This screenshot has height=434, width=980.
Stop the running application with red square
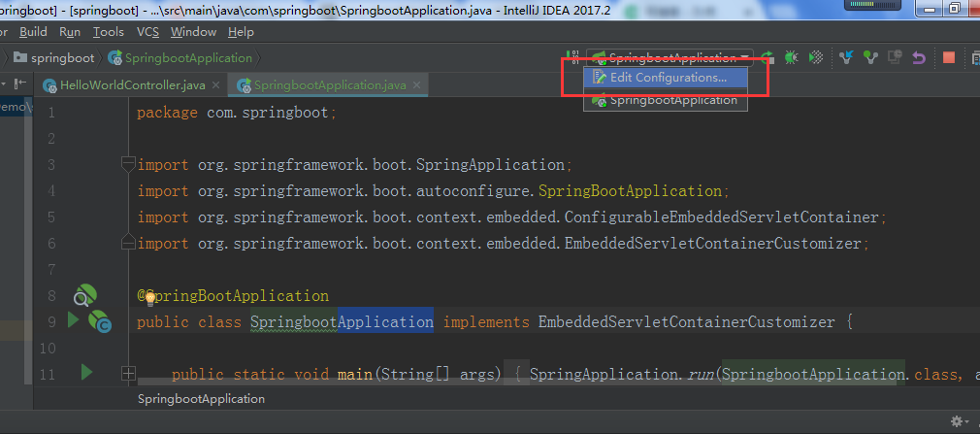click(x=949, y=57)
